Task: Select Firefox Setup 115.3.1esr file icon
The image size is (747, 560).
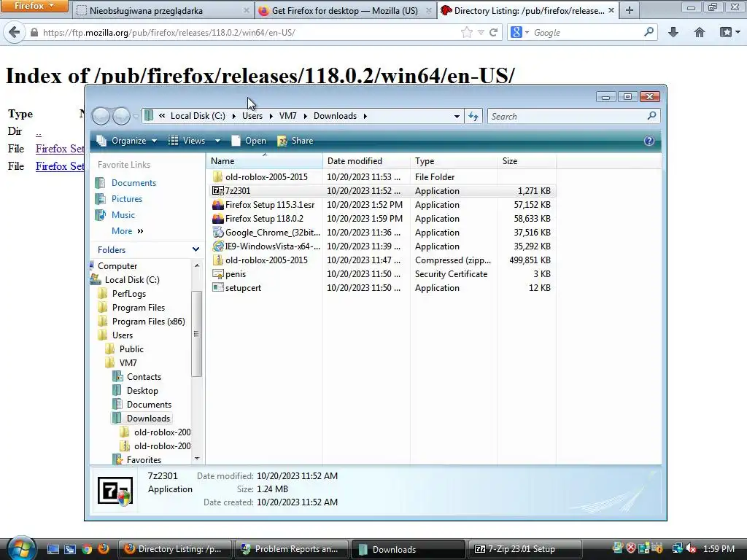Action: tap(217, 205)
